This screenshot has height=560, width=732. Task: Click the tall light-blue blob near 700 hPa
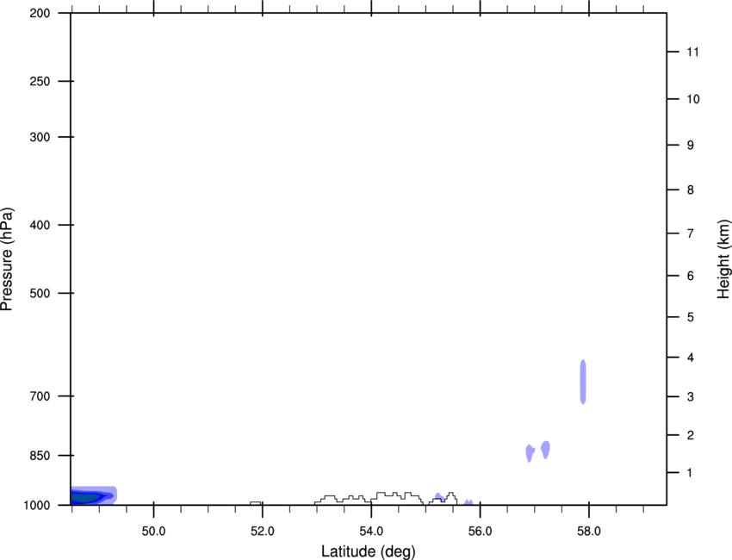click(583, 382)
